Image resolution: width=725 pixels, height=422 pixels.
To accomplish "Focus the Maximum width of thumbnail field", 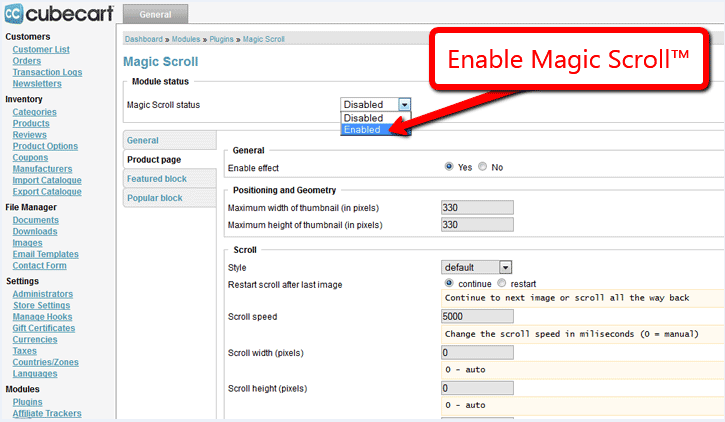I will 477,208.
